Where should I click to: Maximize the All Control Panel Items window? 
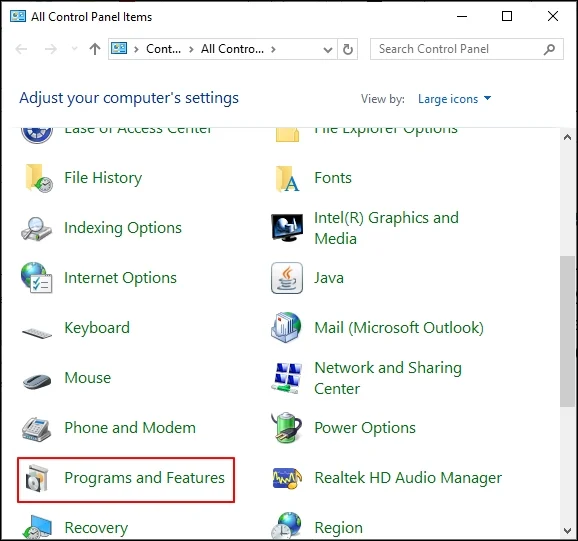click(507, 16)
